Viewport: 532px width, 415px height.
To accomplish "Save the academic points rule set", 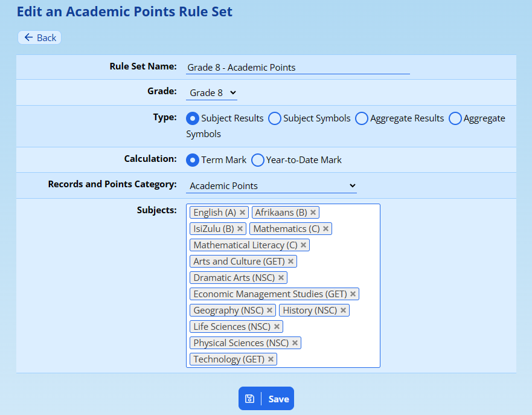I will click(266, 399).
